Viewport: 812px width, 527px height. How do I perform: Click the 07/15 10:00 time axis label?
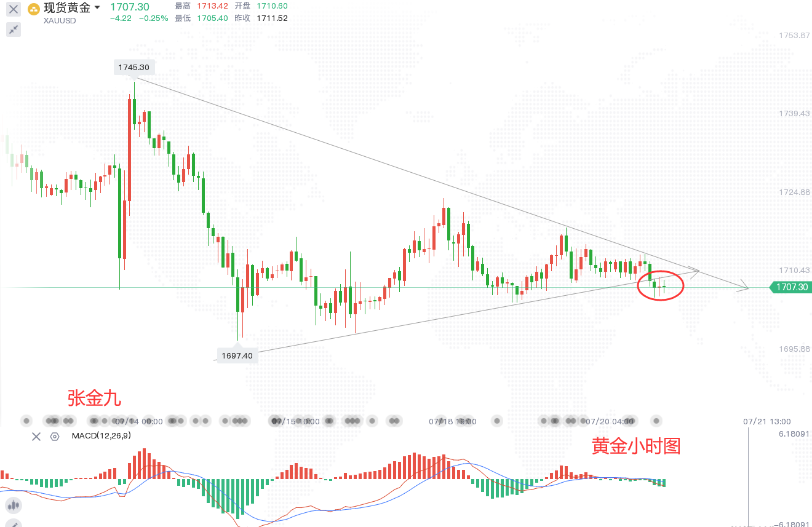[x=296, y=422]
